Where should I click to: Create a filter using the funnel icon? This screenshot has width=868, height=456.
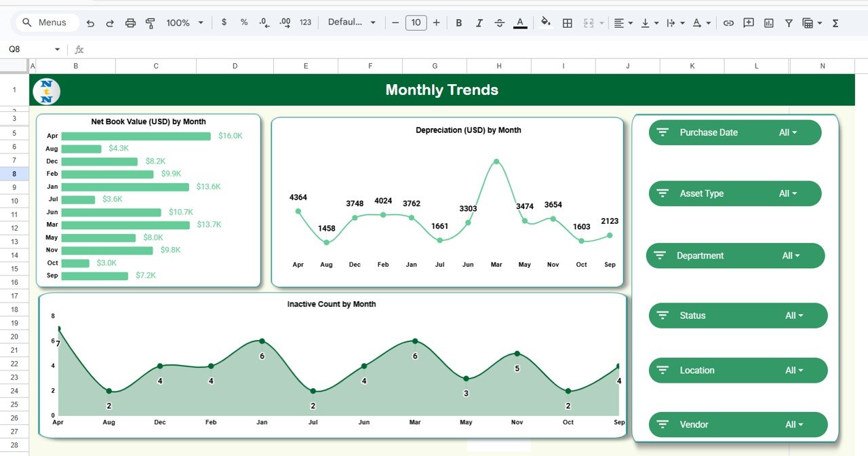(788, 22)
